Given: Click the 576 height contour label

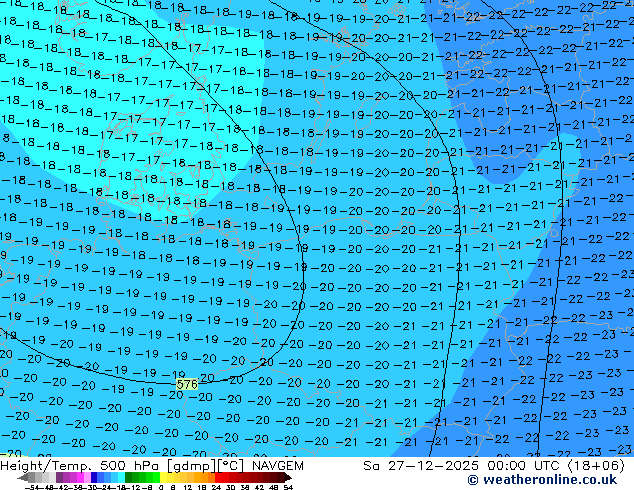Looking at the screenshot, I should 187,384.
